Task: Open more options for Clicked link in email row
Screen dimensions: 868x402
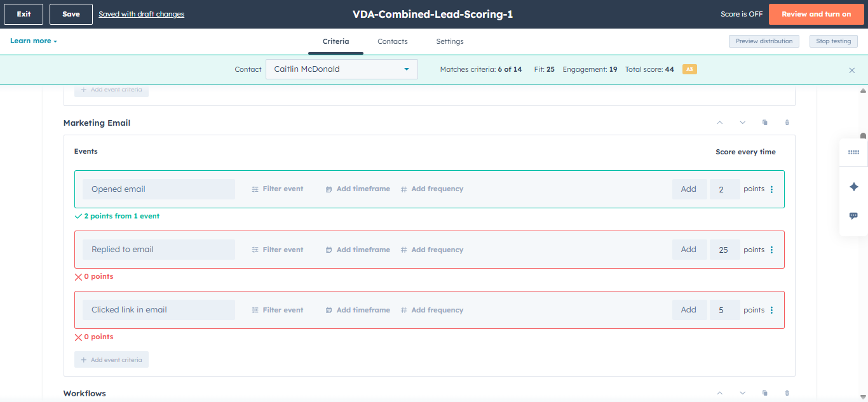Action: 771,310
